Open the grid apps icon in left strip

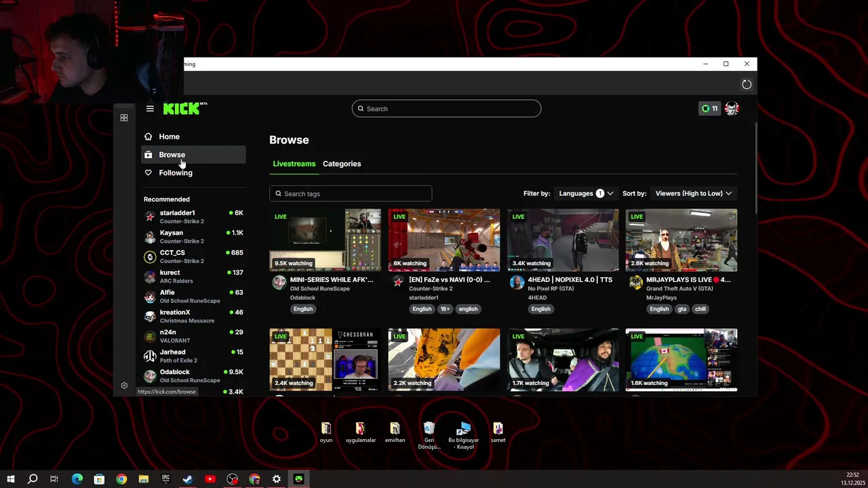pyautogui.click(x=124, y=118)
